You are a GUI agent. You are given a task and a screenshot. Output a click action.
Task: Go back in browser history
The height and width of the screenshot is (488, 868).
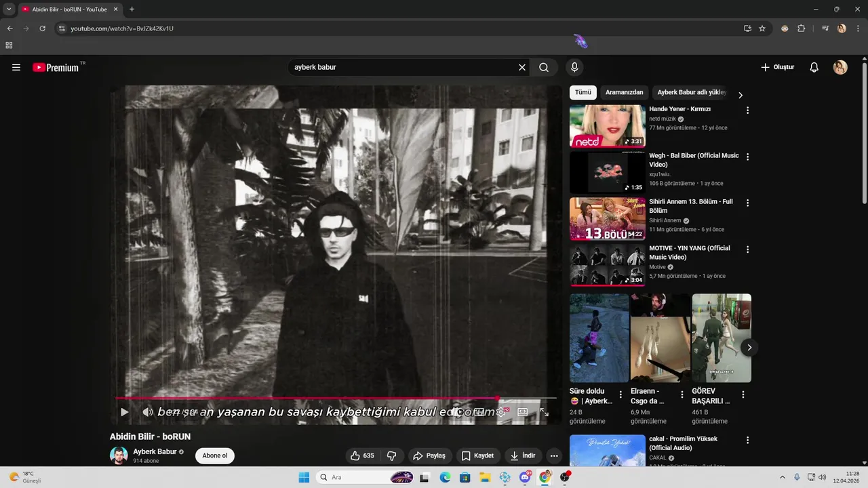(x=9, y=28)
